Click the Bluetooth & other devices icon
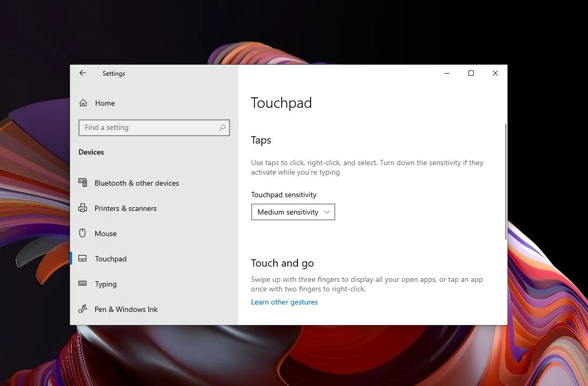The height and width of the screenshot is (386, 588). (x=83, y=183)
